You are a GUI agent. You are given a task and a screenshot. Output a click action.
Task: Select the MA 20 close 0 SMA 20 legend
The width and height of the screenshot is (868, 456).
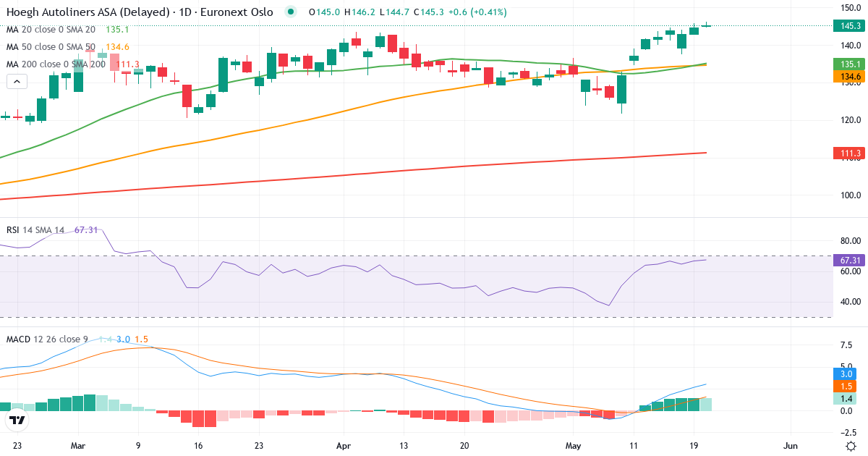tap(51, 30)
